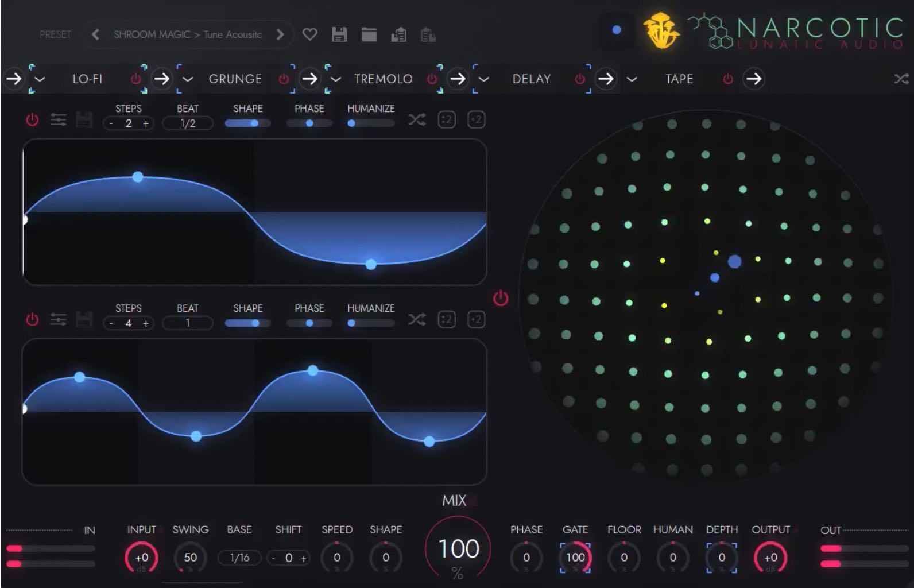Go to the next preset with right arrow
Screen dimensions: 914x588
[280, 34]
